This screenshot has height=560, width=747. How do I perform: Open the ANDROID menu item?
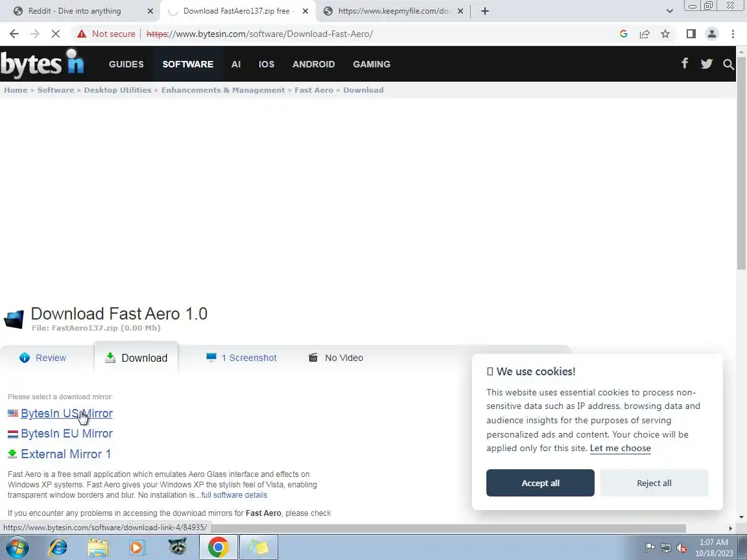pos(313,64)
